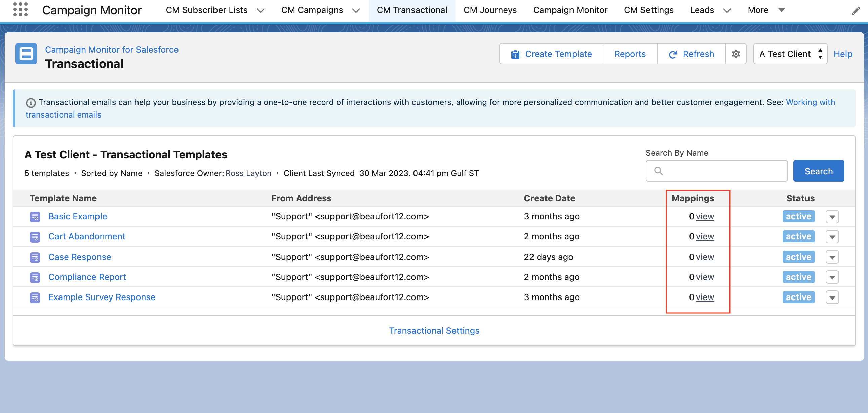Expand the CM Campaigns dropdown chevron
Image resolution: width=868 pixels, height=413 pixels.
click(x=356, y=10)
